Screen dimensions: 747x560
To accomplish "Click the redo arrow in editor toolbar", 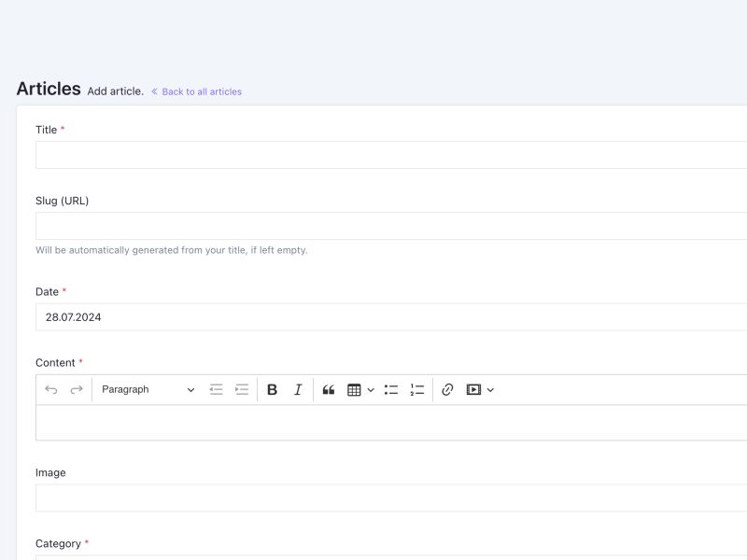I will pyautogui.click(x=77, y=390).
